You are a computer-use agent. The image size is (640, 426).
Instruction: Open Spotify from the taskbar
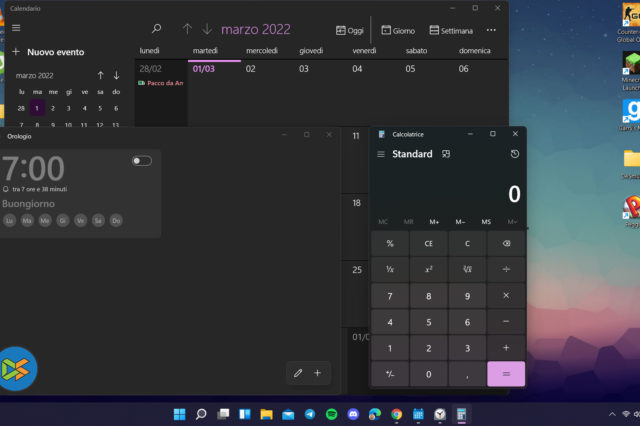click(331, 414)
